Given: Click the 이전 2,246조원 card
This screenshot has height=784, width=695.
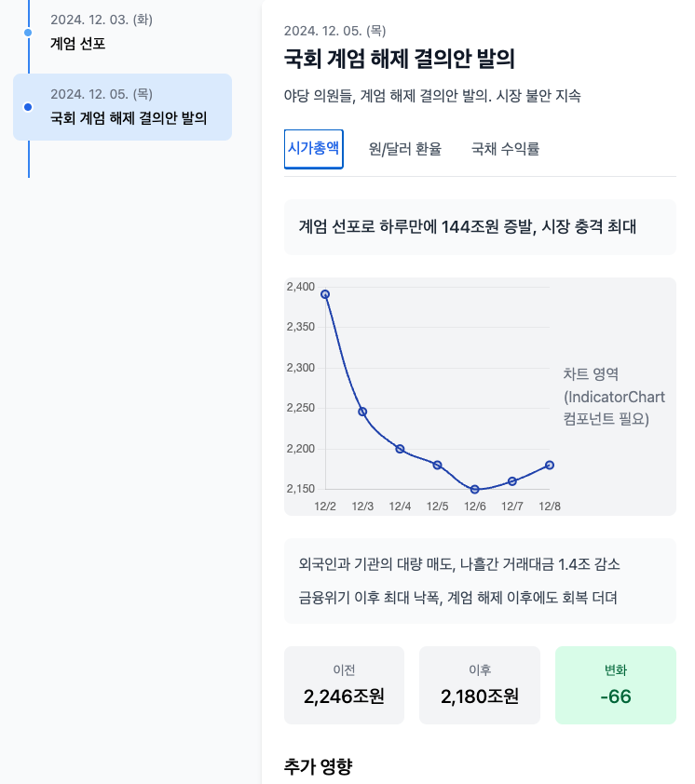Looking at the screenshot, I should tap(344, 685).
